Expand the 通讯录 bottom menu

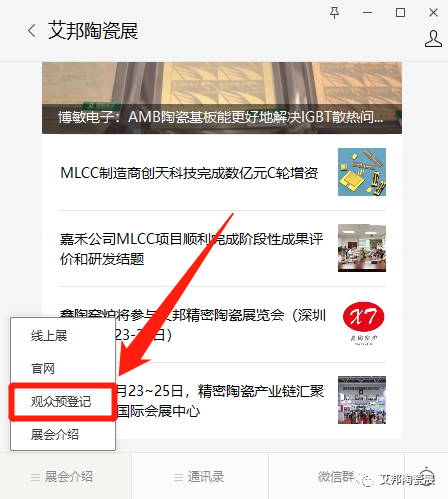(200, 477)
